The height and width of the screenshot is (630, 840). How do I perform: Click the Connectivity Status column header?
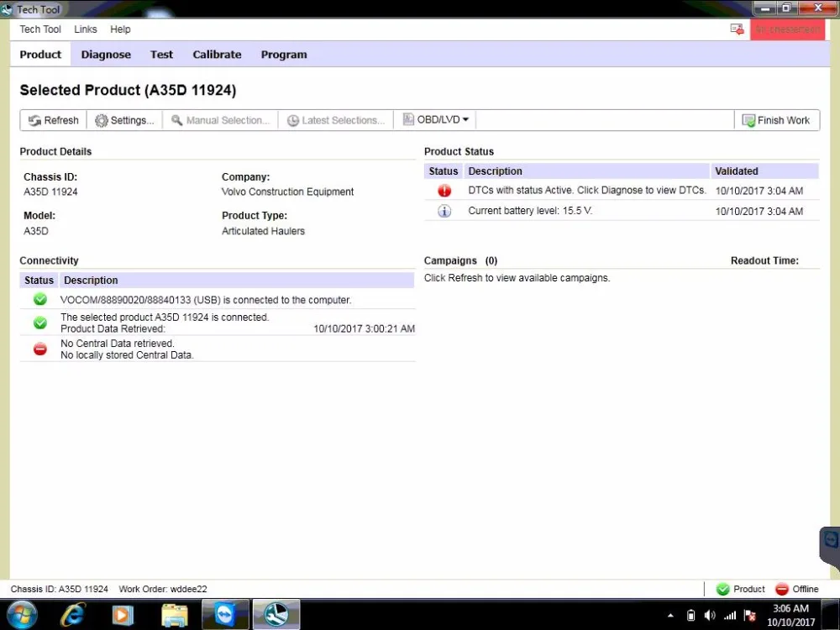39,281
